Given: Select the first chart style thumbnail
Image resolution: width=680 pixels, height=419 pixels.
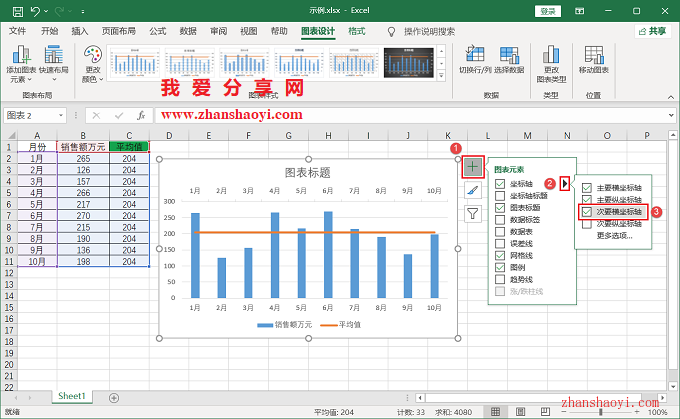Looking at the screenshot, I should (134, 63).
